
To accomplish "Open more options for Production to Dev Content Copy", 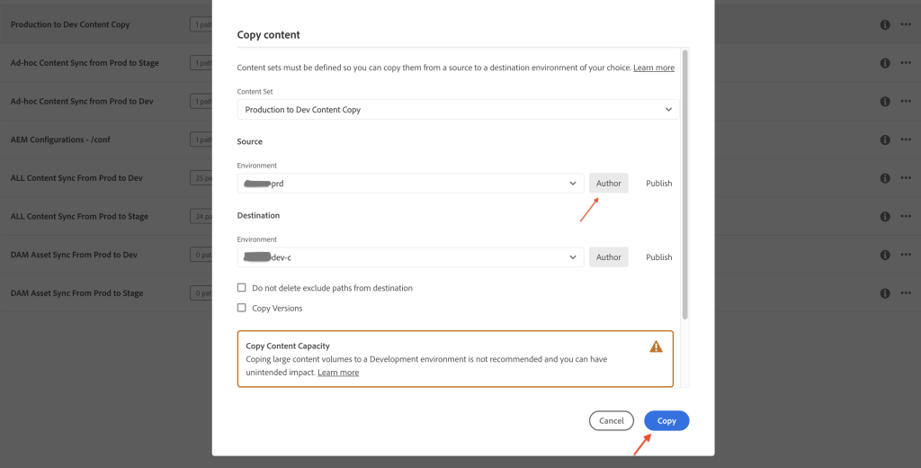I will (x=905, y=25).
